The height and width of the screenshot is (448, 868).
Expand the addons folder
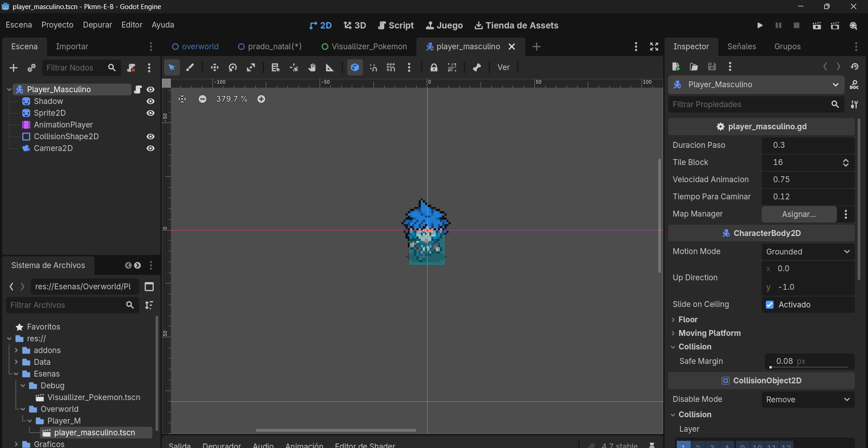[16, 350]
